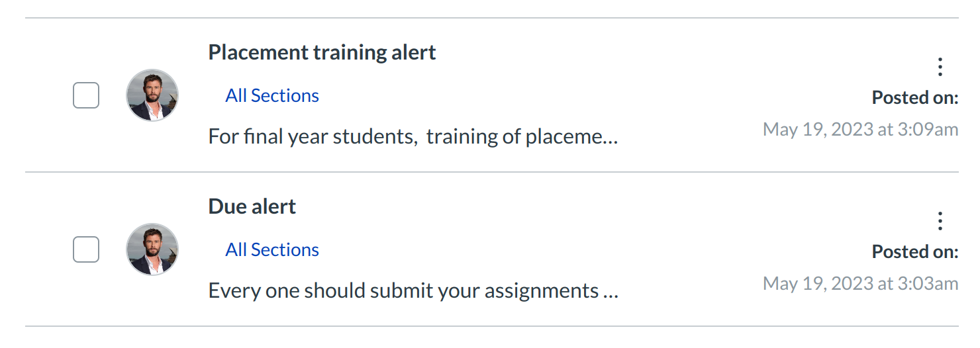Click 'Posted on:' label in Placement training row
The height and width of the screenshot is (348, 980).
tap(914, 98)
